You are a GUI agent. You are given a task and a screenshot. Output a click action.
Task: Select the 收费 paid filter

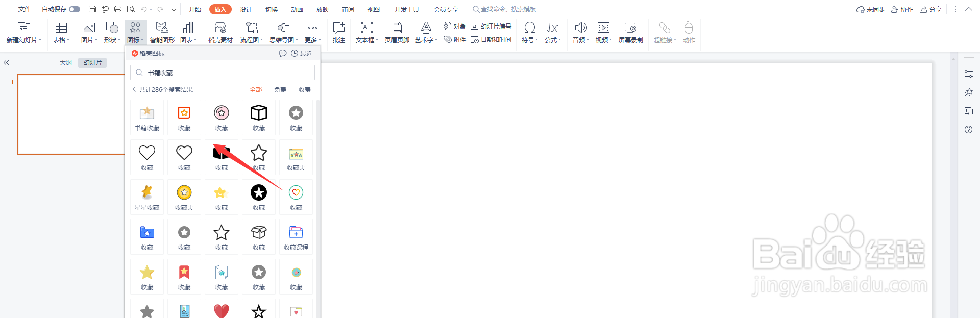pyautogui.click(x=305, y=89)
